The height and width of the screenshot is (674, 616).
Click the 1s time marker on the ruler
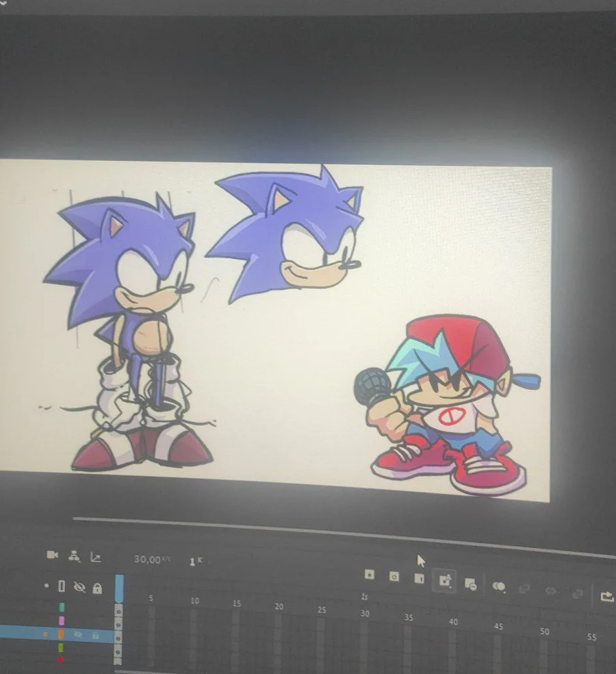coord(364,597)
